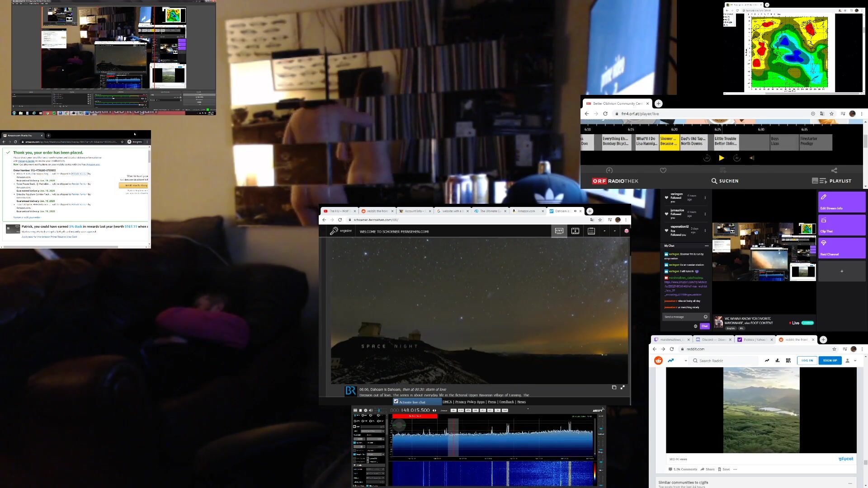Viewport: 868px width, 488px height.
Task: Open the language flag selector on Schoener Fernsehen
Action: coord(627,231)
